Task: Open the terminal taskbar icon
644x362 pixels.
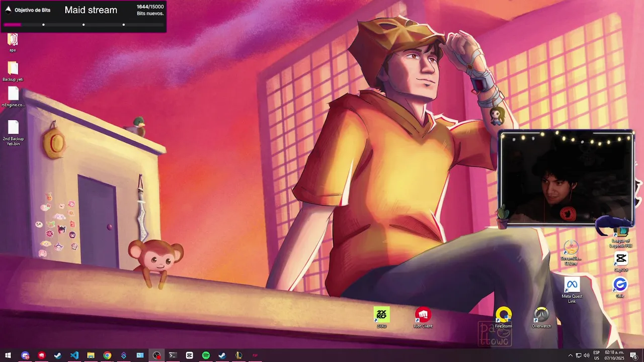Action: [x=173, y=355]
